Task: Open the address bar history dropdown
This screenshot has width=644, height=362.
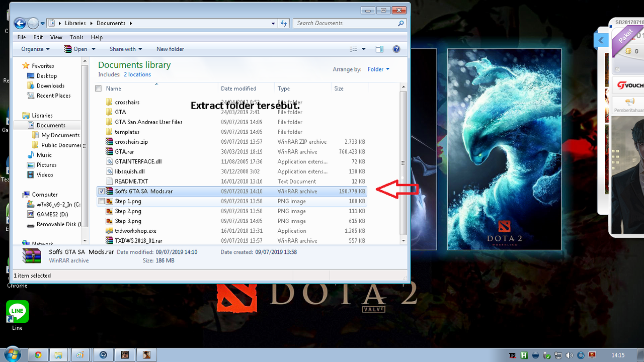Action: click(274, 23)
